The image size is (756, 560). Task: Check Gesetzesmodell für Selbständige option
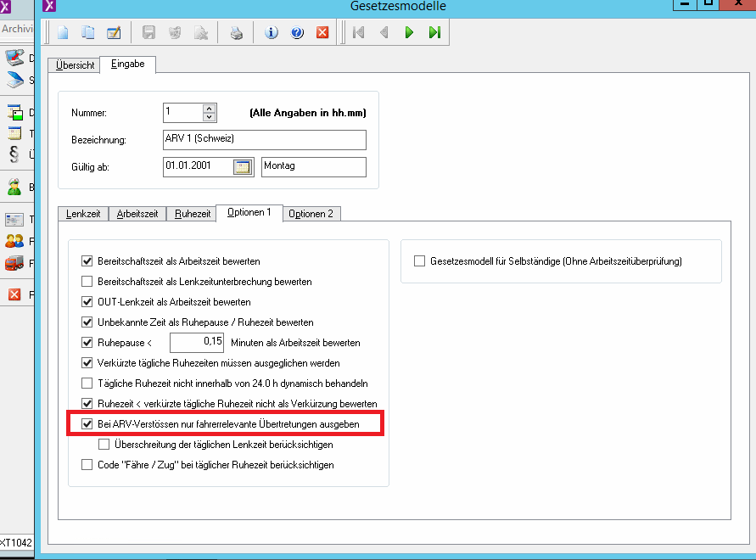click(x=419, y=261)
